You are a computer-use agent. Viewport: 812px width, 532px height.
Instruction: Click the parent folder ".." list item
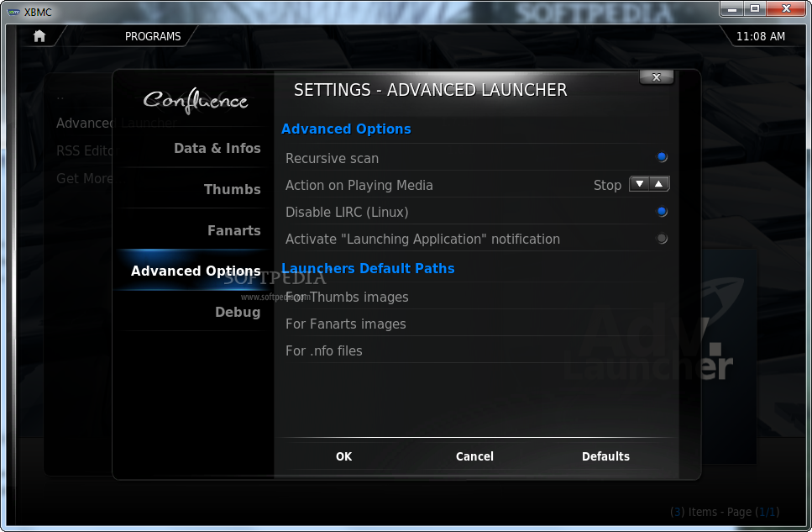click(60, 97)
